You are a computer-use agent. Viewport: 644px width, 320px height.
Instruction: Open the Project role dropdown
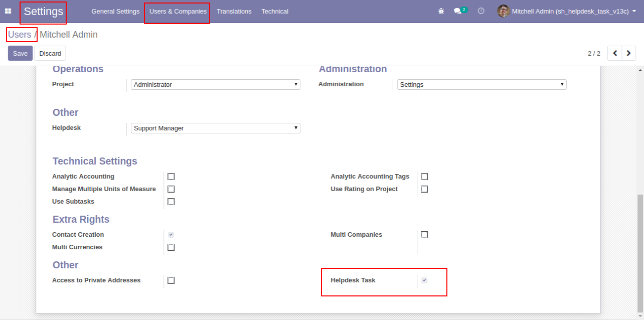[x=216, y=85]
